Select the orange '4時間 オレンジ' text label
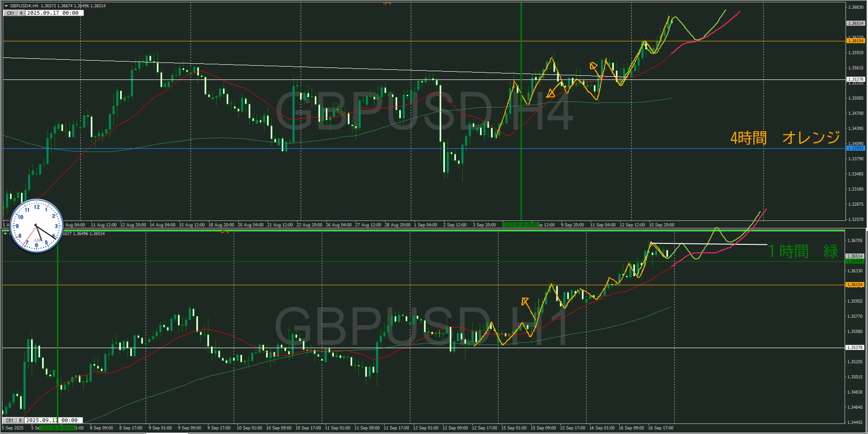The width and height of the screenshot is (868, 434). click(x=785, y=137)
